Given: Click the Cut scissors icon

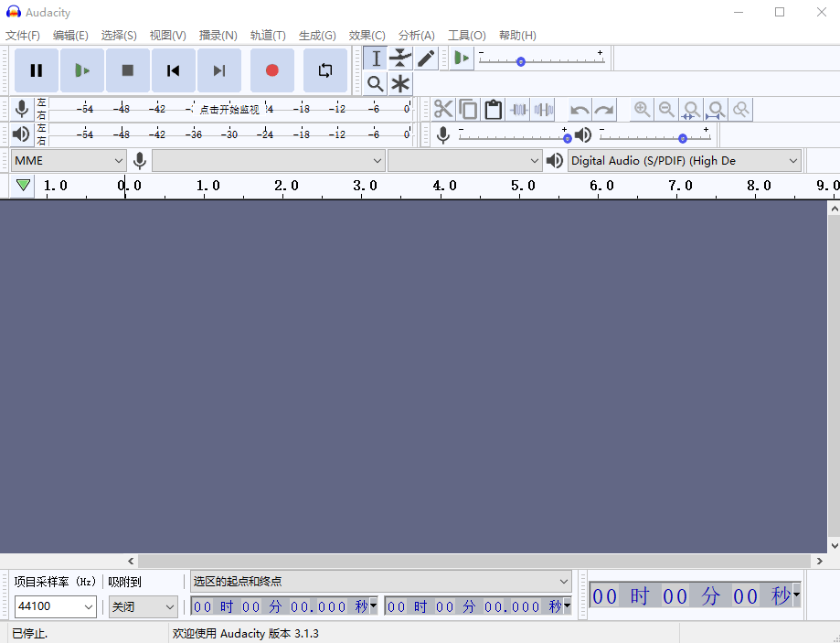Looking at the screenshot, I should pyautogui.click(x=443, y=110).
